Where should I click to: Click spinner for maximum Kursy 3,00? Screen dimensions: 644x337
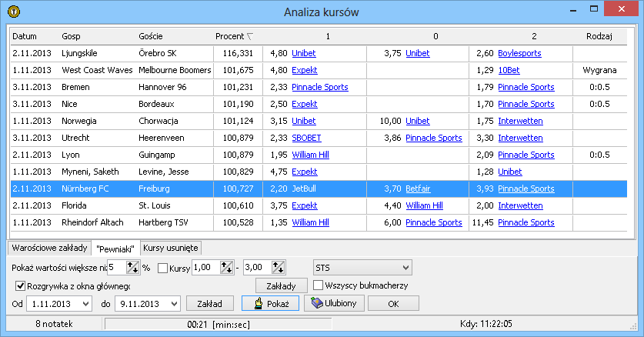278,268
